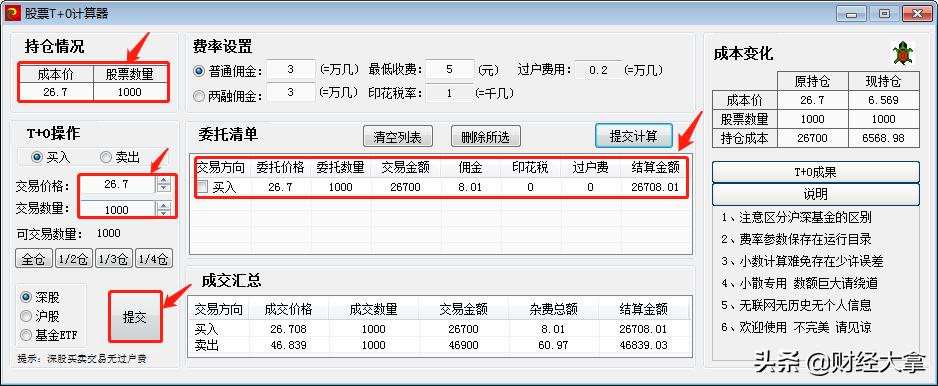The height and width of the screenshot is (386, 938).
Task: Close the 股票T+0计算器 window
Action: point(918,14)
